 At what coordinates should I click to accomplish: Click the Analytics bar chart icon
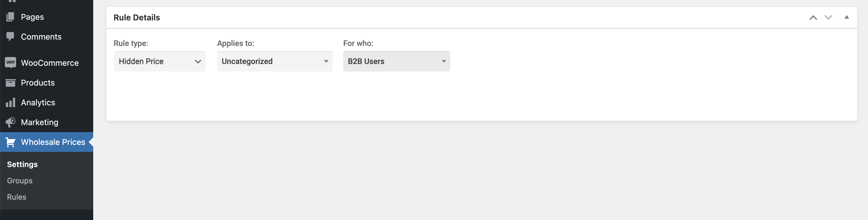pyautogui.click(x=10, y=102)
